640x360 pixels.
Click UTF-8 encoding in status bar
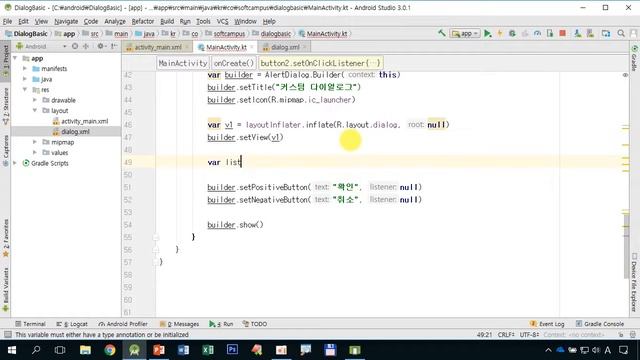(x=529, y=335)
